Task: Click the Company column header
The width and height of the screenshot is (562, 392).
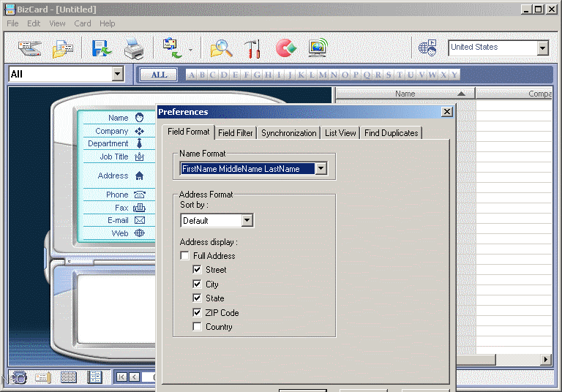Action: 514,94
